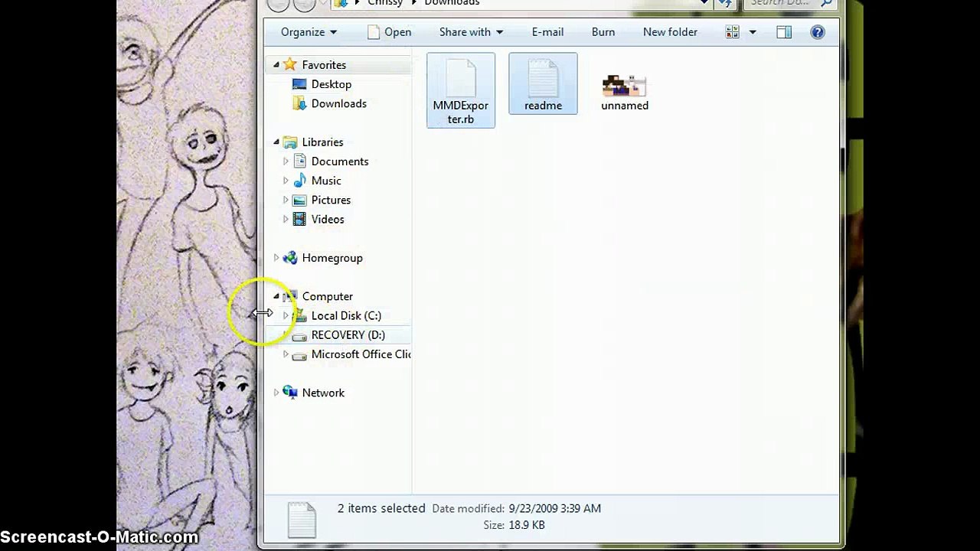Select the Pictures library icon

pyautogui.click(x=299, y=200)
